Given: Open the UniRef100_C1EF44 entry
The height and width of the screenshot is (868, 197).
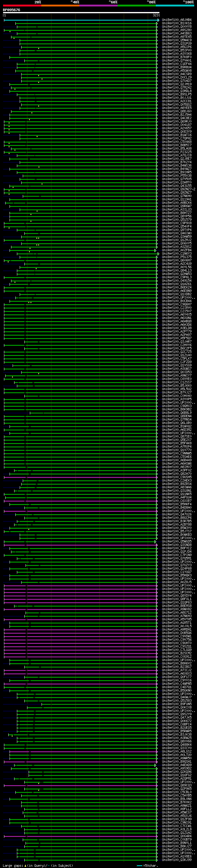Looking at the screenshot, I should click(x=177, y=64).
